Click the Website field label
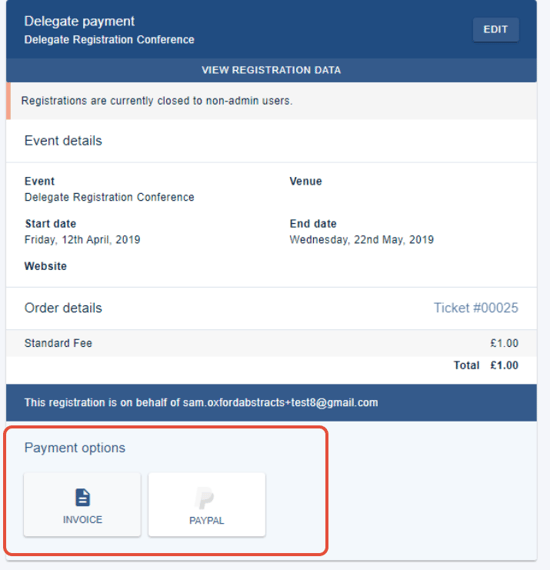Viewport: 550px width, 570px height. tap(45, 266)
